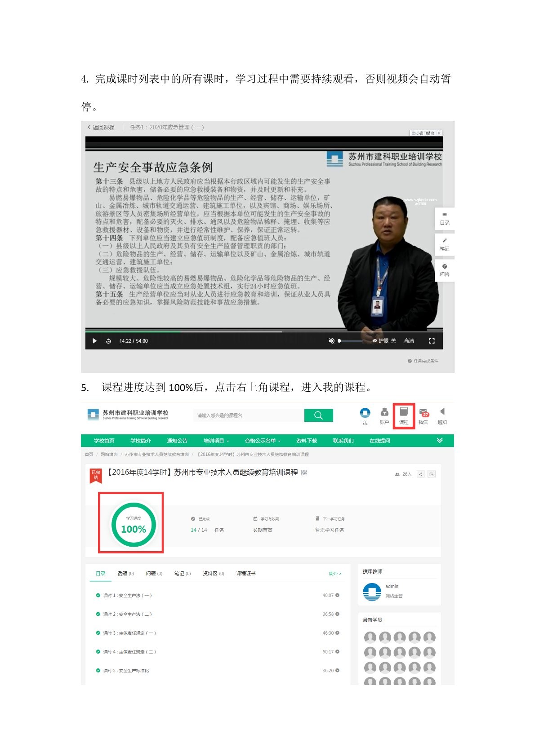The width and height of the screenshot is (535, 756).
Task: Select the 目录 tab
Action: coord(101,574)
